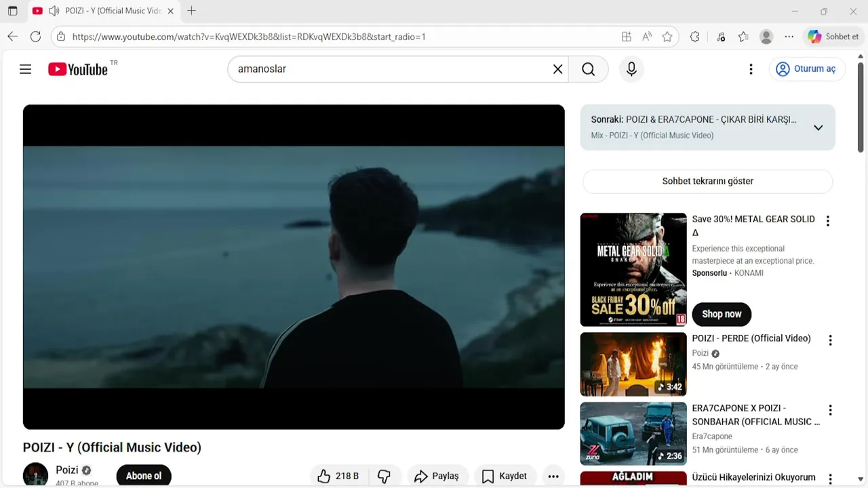Click Sohbet tekrarını göster button
Screen dimensions: 868x488
(x=707, y=181)
